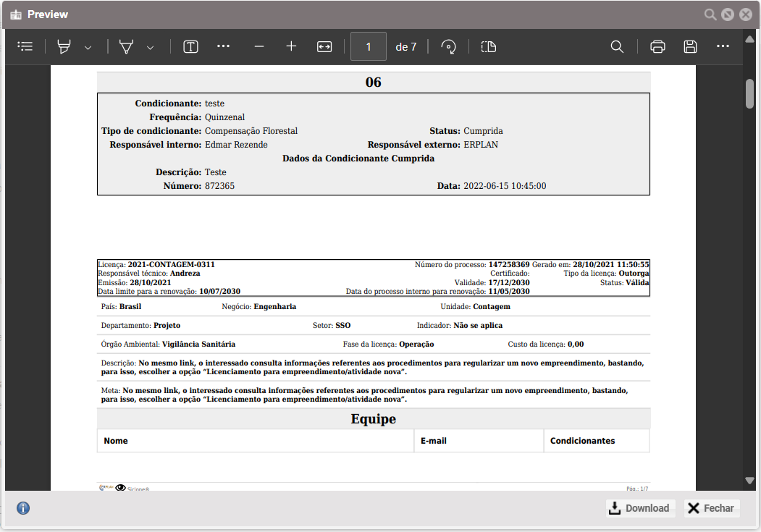This screenshot has width=761, height=532.
Task: Click the Preview window calendar icon
Action: coord(16,14)
